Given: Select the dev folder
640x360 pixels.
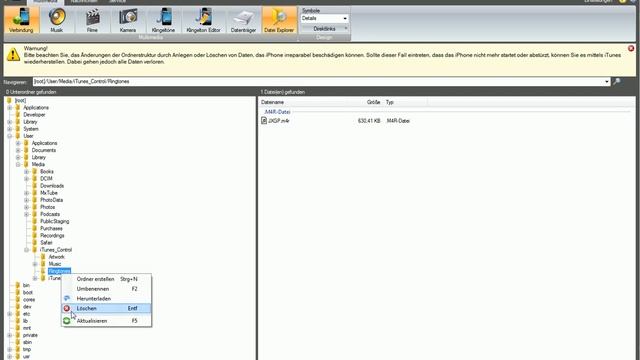Looking at the screenshot, I should pos(27,307).
